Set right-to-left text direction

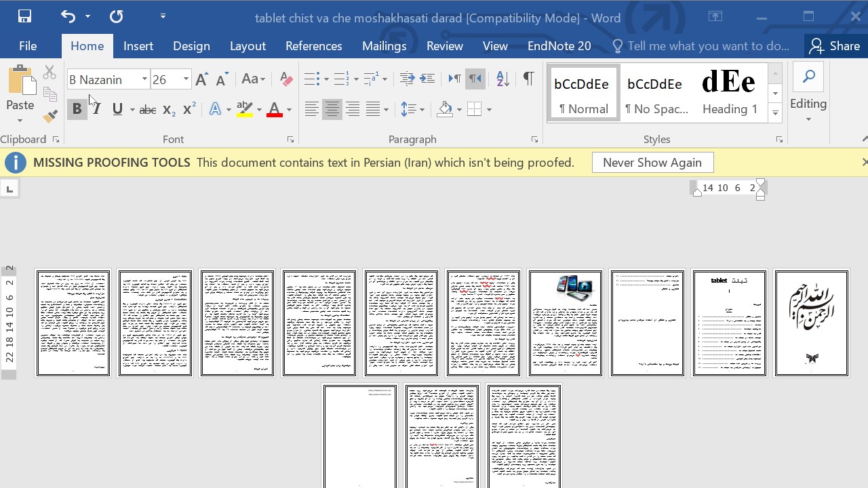click(475, 79)
